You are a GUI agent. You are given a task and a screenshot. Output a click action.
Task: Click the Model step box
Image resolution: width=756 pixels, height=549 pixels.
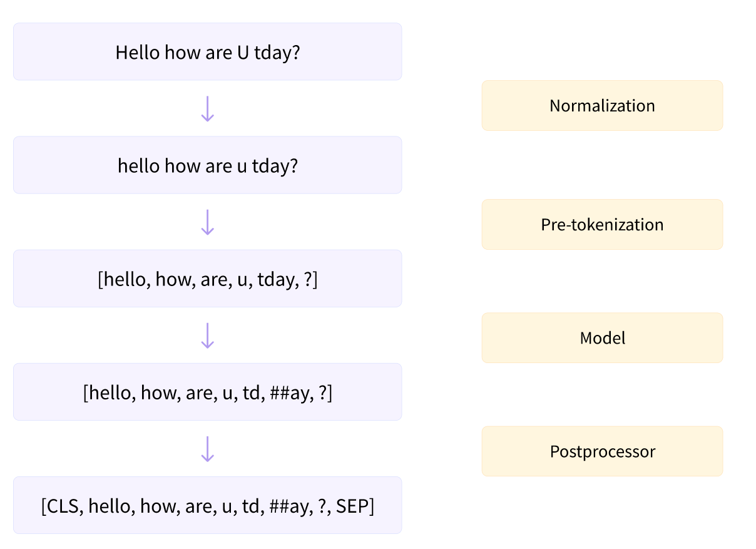click(x=602, y=338)
